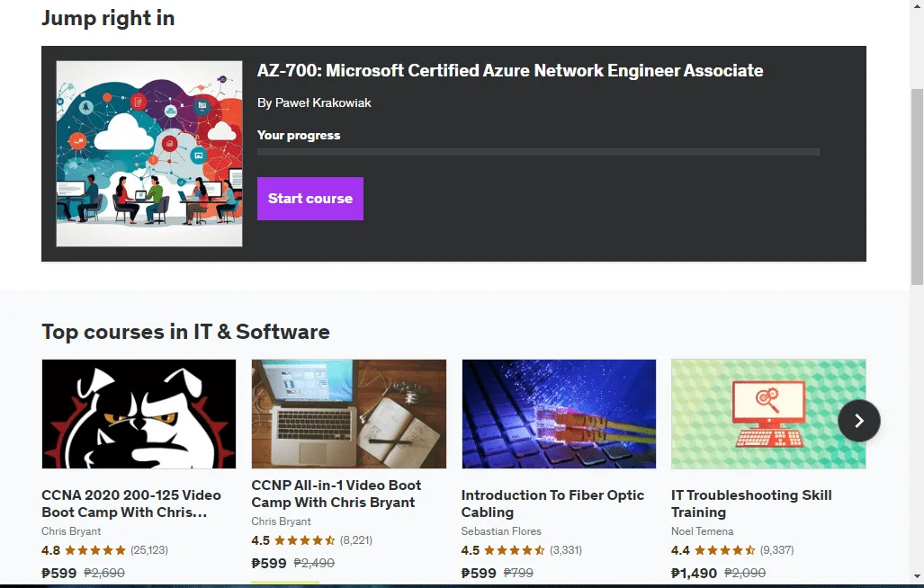Open the AZ-700 Azure Network Engineer course title
Viewport: 924px width, 588px height.
click(510, 71)
